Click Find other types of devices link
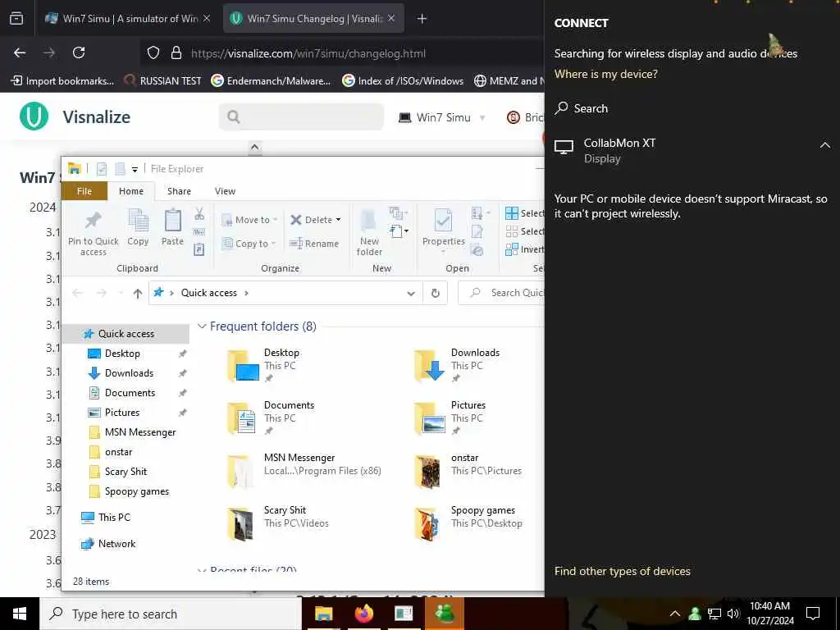This screenshot has width=840, height=630. [622, 572]
